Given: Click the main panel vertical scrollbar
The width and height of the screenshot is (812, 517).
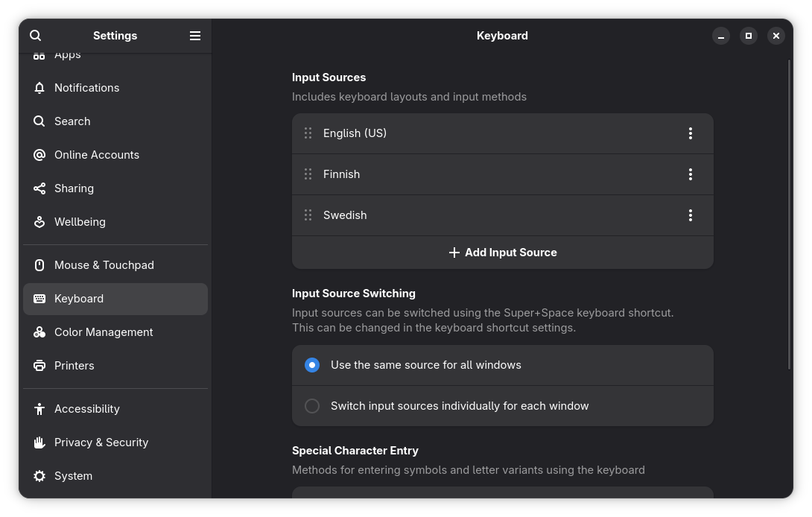Looking at the screenshot, I should (789, 215).
